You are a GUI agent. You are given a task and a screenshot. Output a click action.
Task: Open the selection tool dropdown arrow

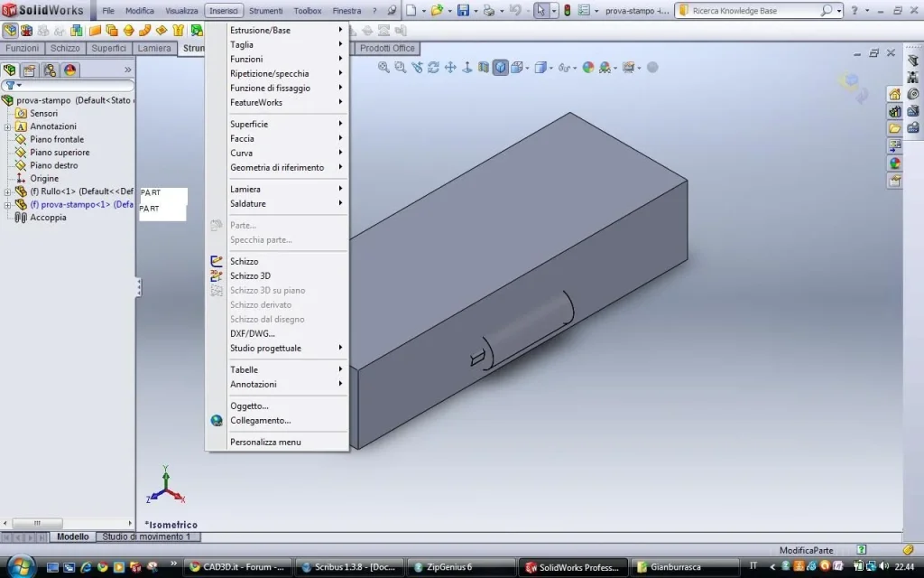pos(553,11)
